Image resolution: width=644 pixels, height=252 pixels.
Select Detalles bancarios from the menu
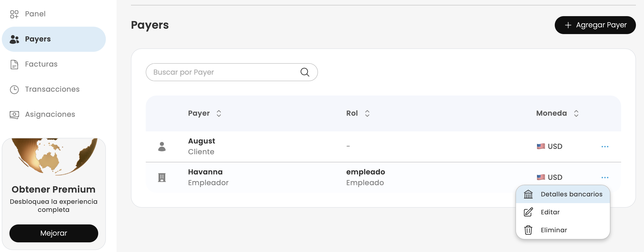[x=571, y=194]
